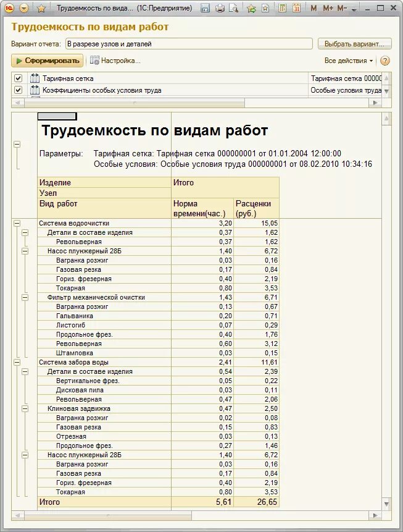Open the Все действия menu
This screenshot has width=403, height=532.
349,61
